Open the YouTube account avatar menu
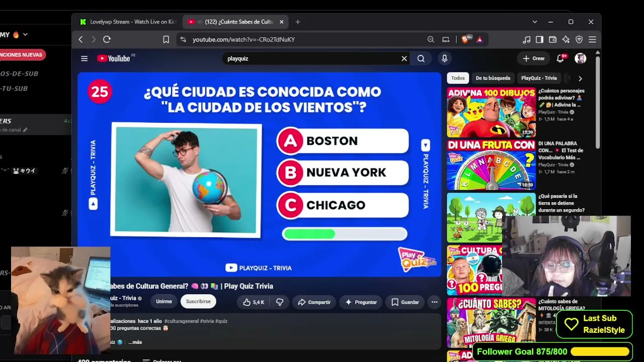 (x=580, y=58)
